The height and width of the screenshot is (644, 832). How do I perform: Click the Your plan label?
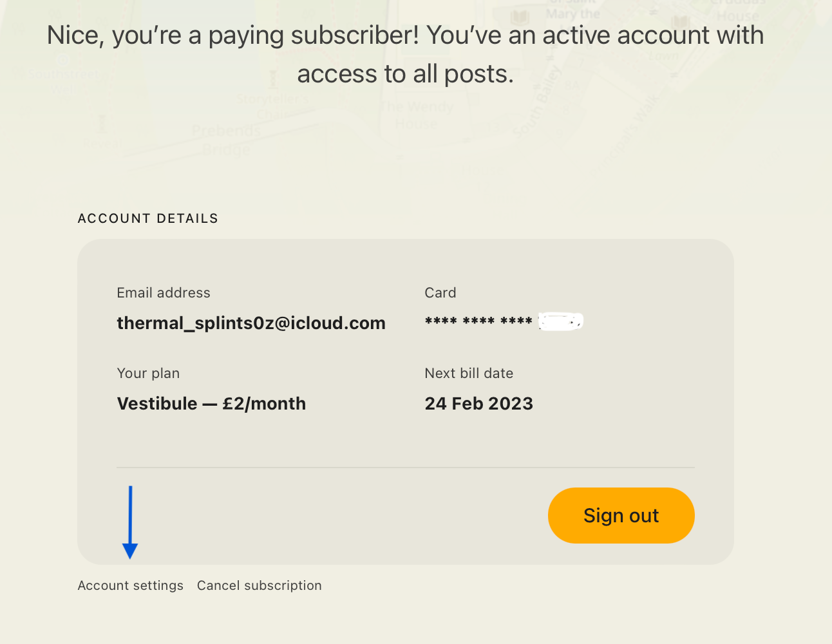148,374
